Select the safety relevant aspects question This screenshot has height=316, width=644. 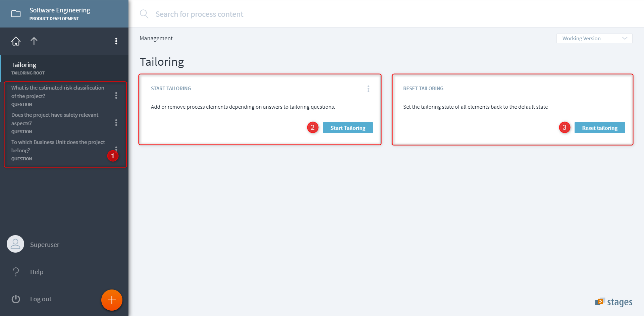55,119
